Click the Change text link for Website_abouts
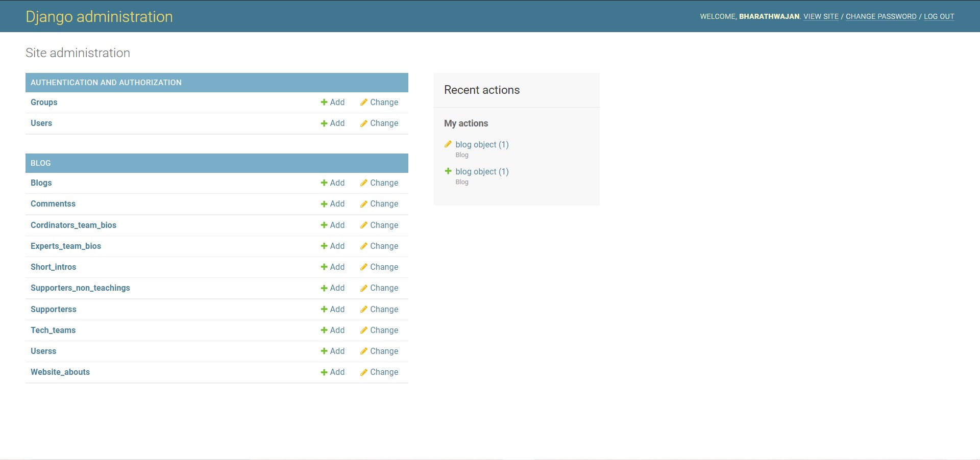The width and height of the screenshot is (980, 460). coord(384,372)
